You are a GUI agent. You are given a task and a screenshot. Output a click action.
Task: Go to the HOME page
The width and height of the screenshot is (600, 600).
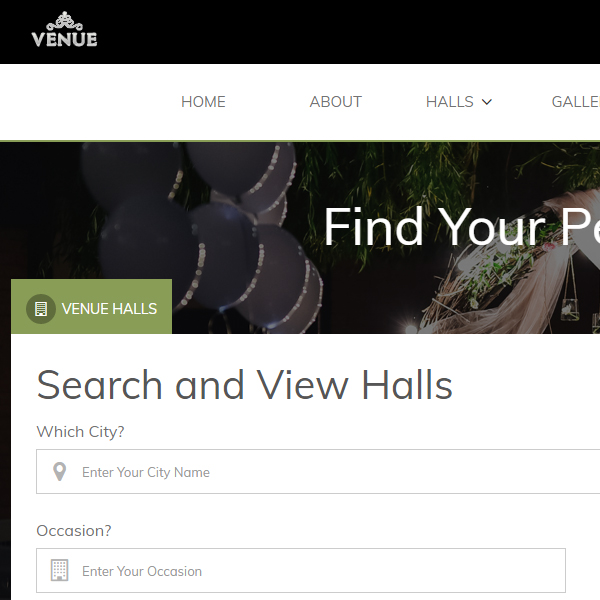(x=203, y=102)
